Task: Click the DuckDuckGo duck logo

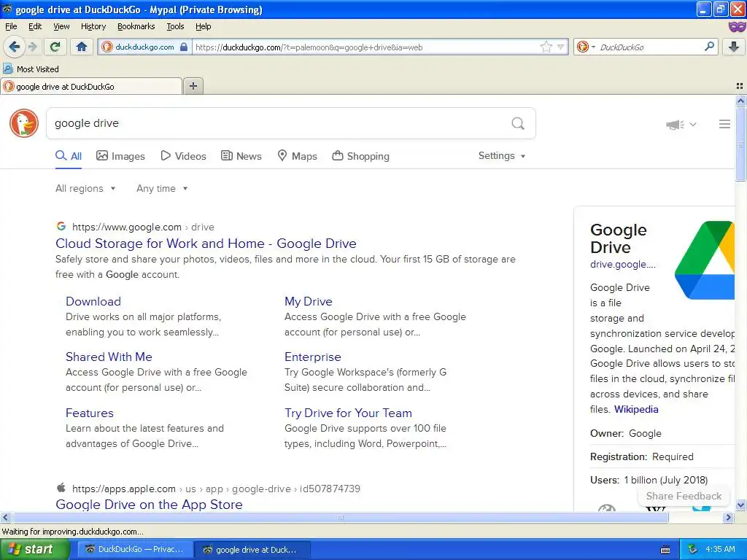Action: click(24, 123)
